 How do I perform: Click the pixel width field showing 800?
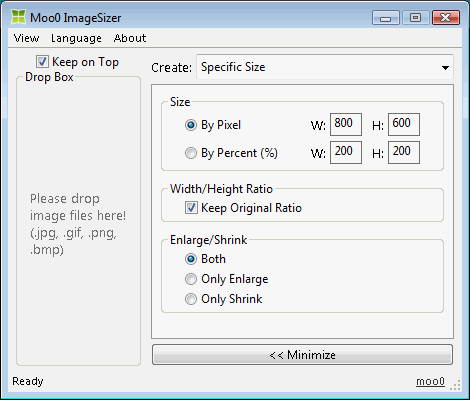(346, 124)
